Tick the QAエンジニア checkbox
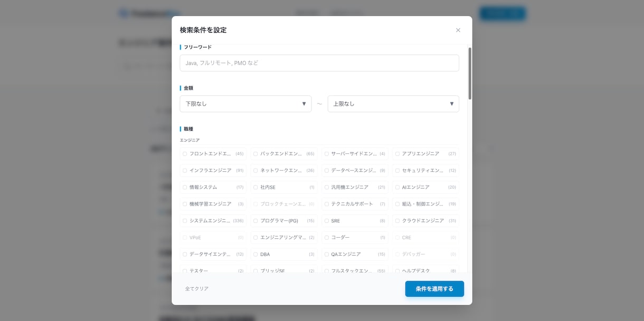Image resolution: width=644 pixels, height=321 pixels. 326,254
